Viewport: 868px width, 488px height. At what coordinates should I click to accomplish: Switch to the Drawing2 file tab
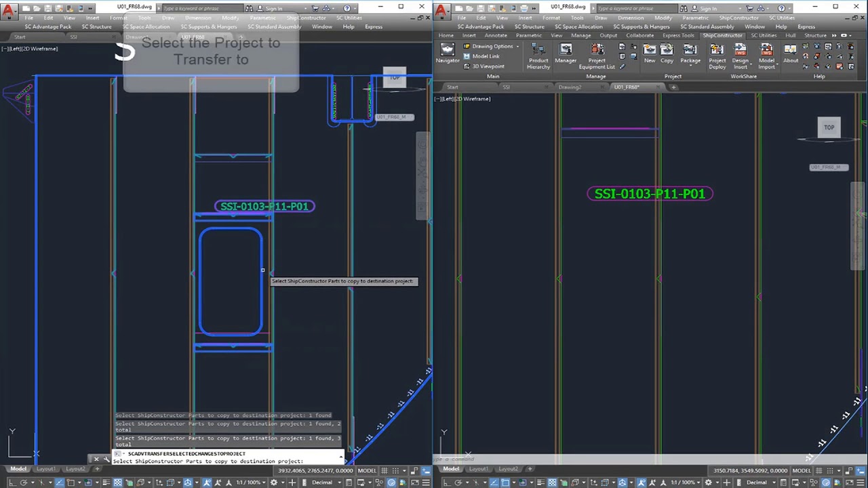[x=570, y=87]
